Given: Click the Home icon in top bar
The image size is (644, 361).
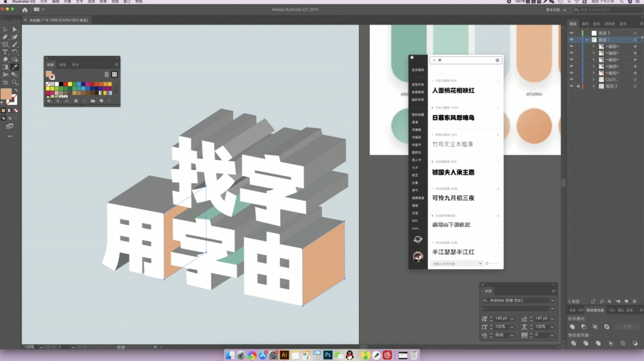Looking at the screenshot, I should [x=24, y=10].
